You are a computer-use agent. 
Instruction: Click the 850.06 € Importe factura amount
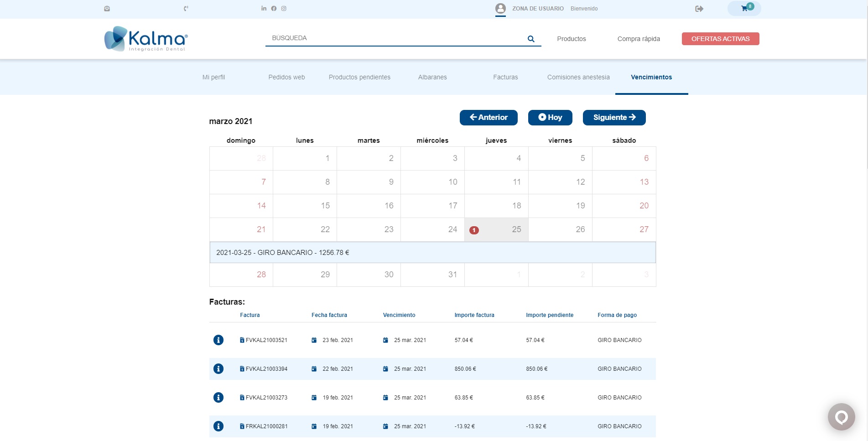tap(465, 369)
